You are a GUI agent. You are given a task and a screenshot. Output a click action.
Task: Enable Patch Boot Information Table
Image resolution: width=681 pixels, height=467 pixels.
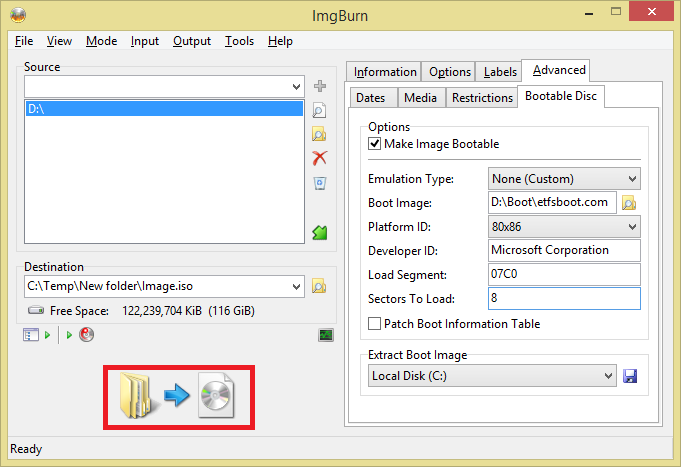coord(374,324)
